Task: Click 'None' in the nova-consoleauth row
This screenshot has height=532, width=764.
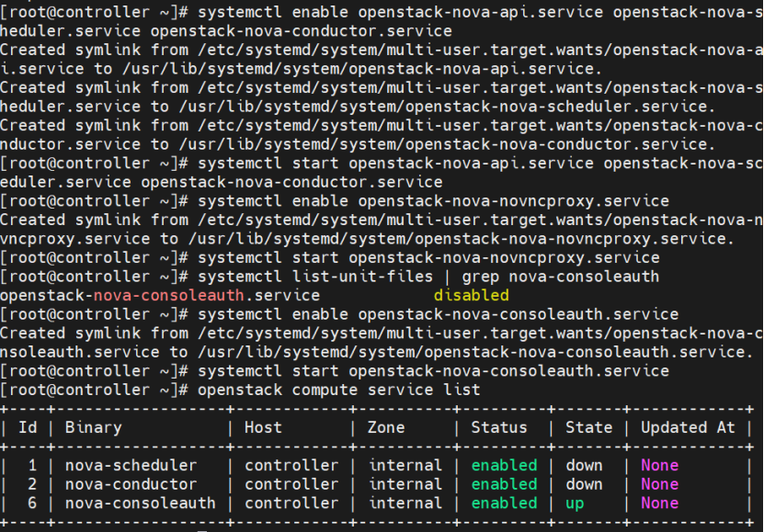Action: pos(659,503)
